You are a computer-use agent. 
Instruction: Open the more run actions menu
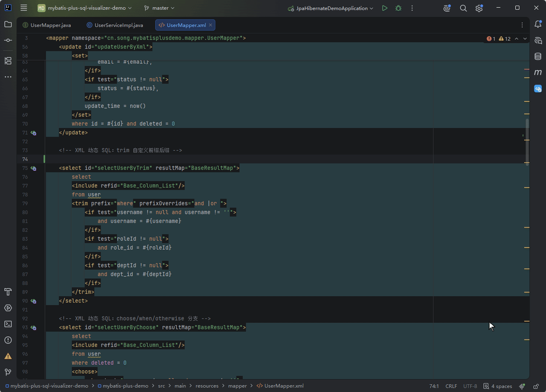(x=412, y=8)
